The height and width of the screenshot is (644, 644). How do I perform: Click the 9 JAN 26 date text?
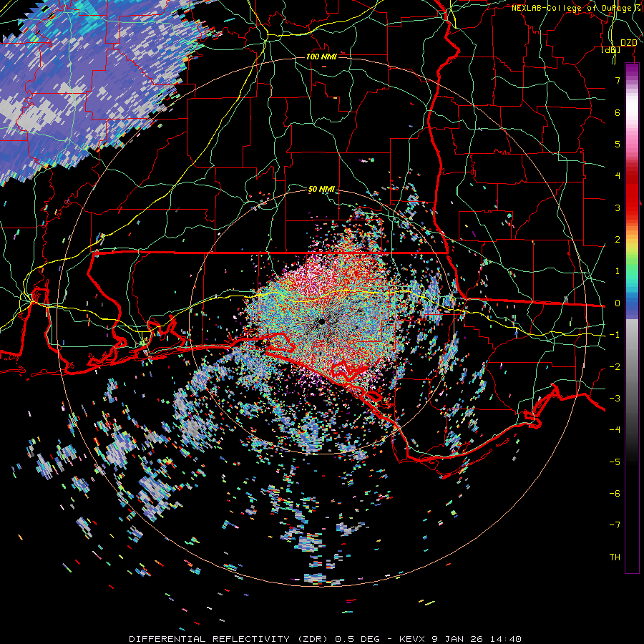point(457,639)
